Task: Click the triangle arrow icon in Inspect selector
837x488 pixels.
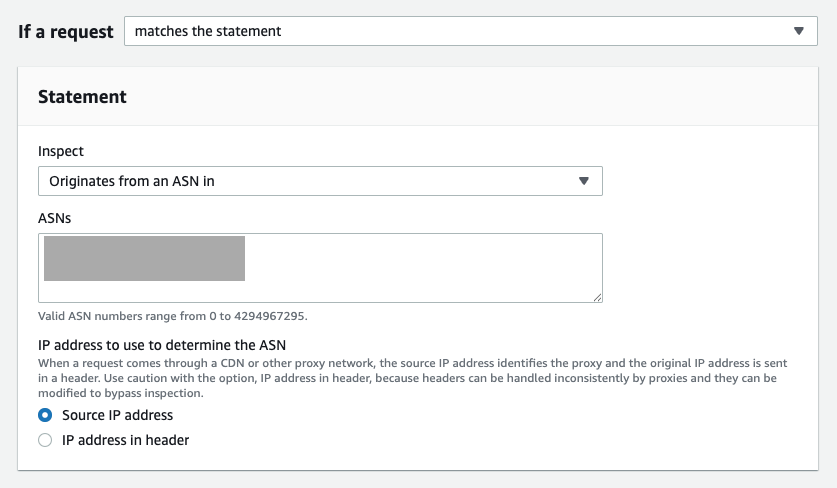Action: pos(584,181)
